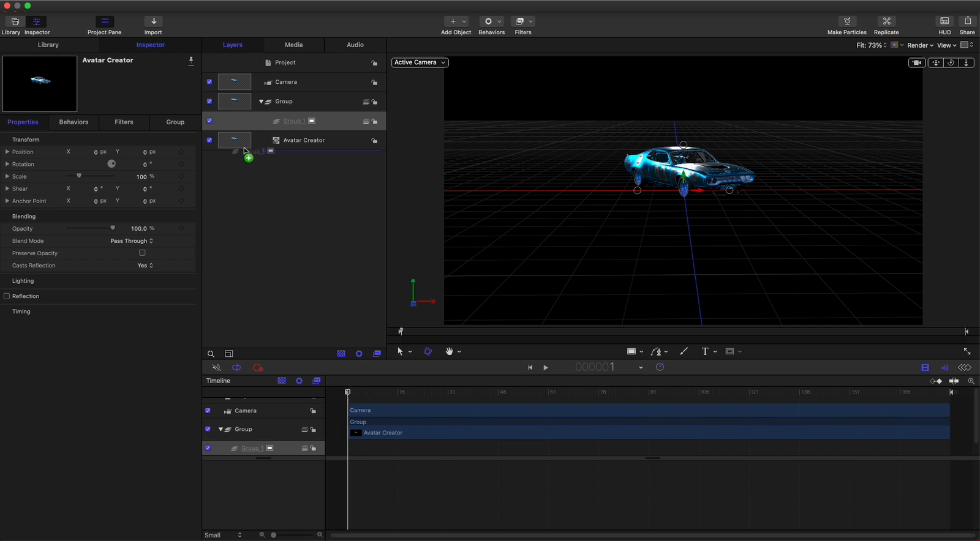Click Make Particles icon
Viewport: 980px width, 541px height.
pos(847,21)
